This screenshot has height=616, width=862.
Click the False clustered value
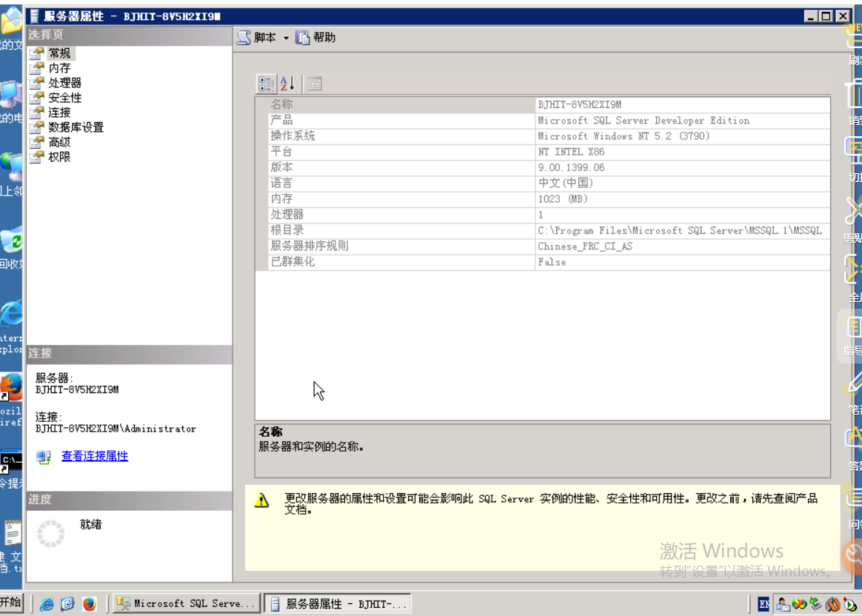tap(552, 262)
